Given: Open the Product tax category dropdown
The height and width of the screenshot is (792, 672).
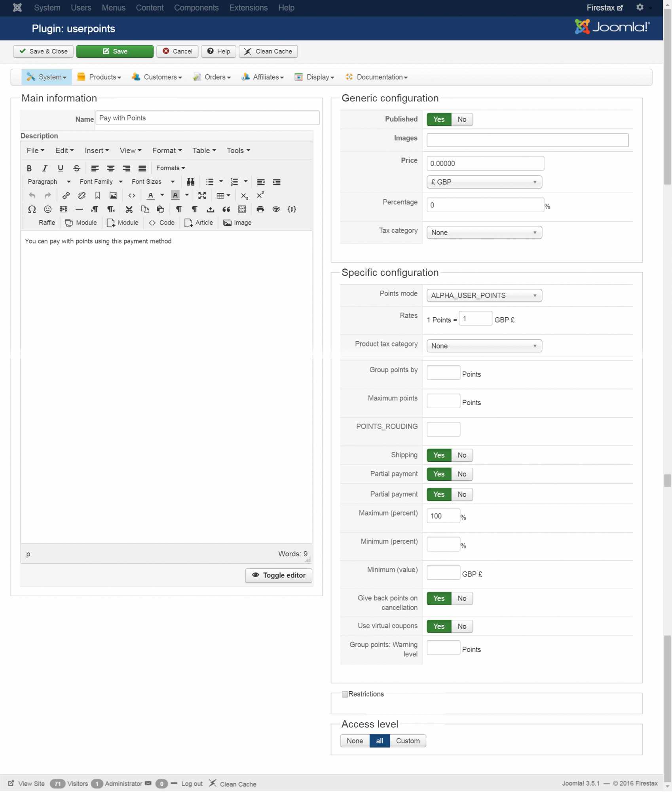Looking at the screenshot, I should (x=484, y=346).
